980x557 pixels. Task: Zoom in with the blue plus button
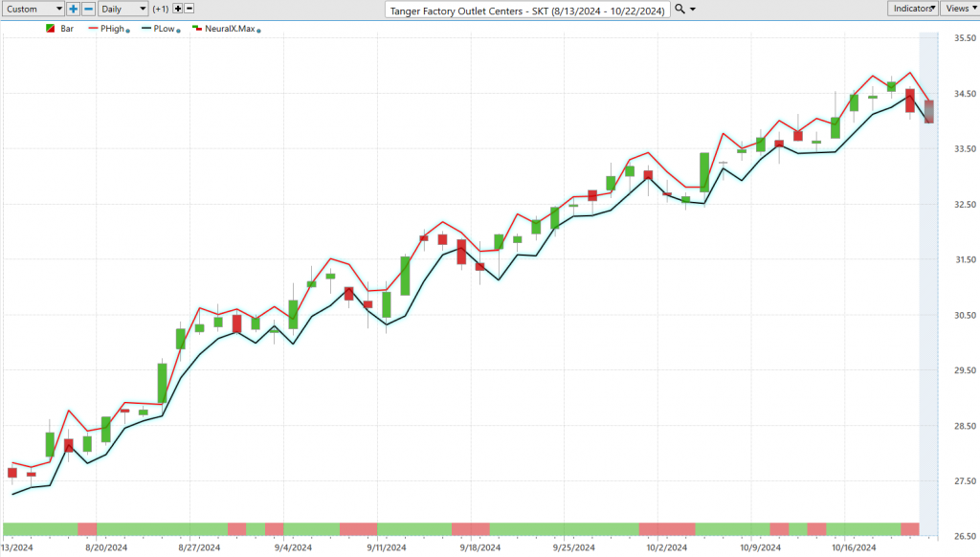click(x=73, y=9)
